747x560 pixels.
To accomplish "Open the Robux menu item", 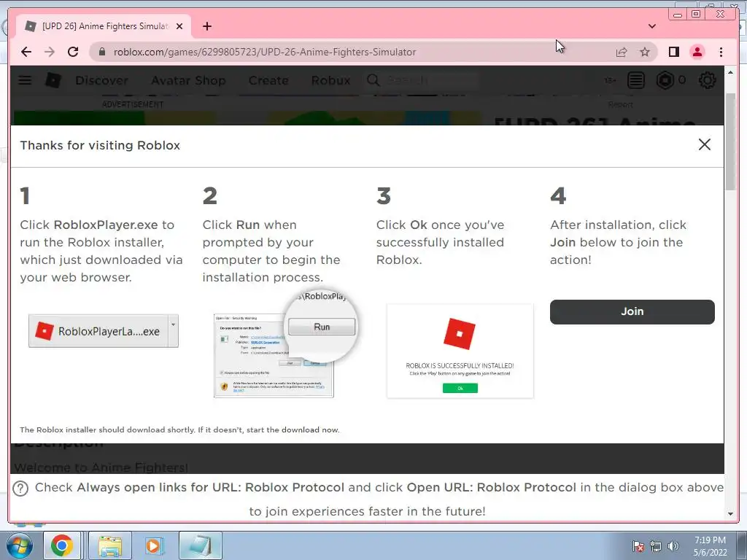I will pyautogui.click(x=330, y=80).
